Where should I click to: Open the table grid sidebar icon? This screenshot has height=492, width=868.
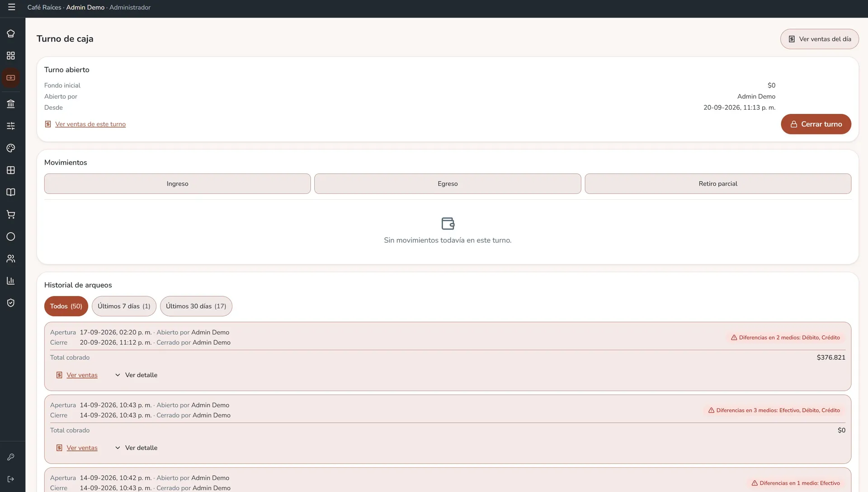[11, 170]
